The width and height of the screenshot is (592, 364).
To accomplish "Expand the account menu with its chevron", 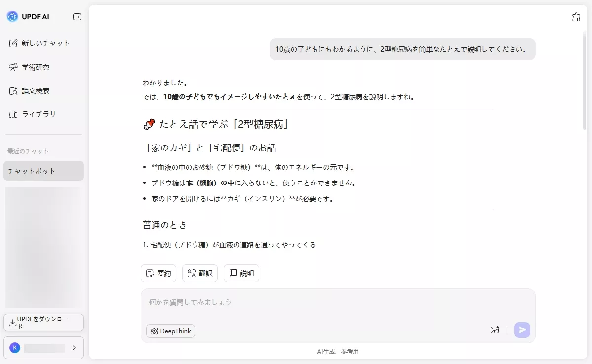I will 75,348.
